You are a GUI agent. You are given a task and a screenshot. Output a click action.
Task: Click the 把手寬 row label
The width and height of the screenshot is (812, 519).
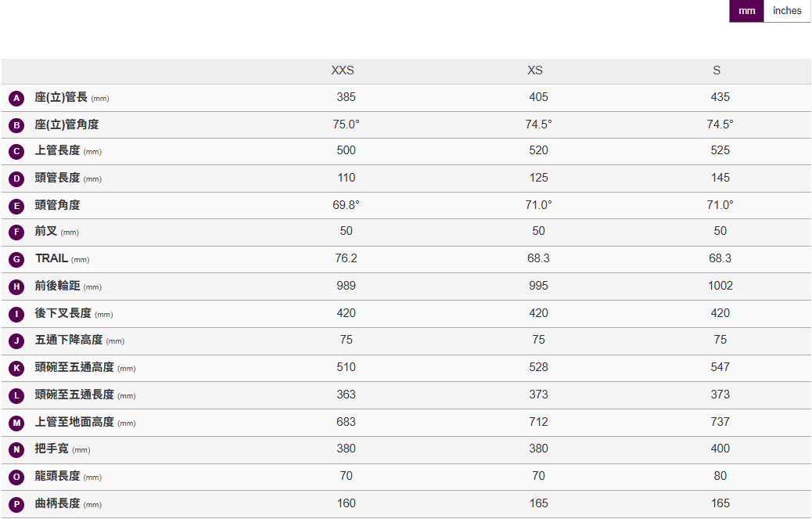pyautogui.click(x=52, y=449)
